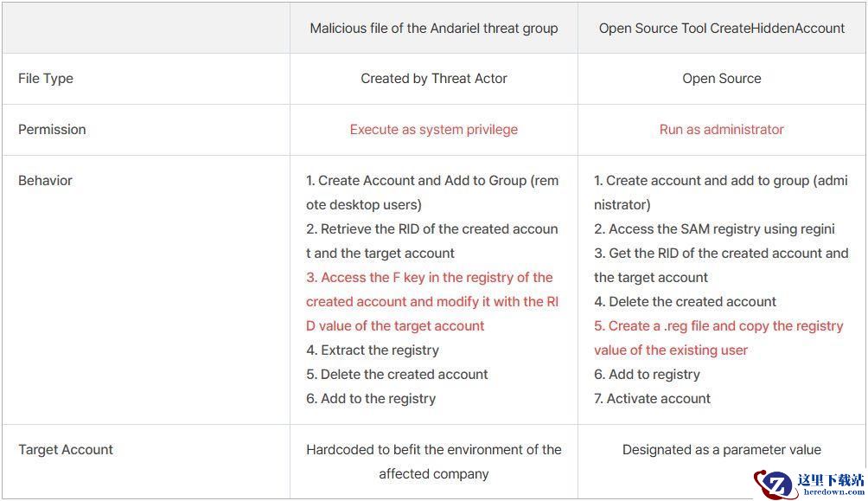Viewport: 868px width, 501px height.
Task: Click the heredown.com watermark logo icon
Action: pyautogui.click(x=774, y=485)
